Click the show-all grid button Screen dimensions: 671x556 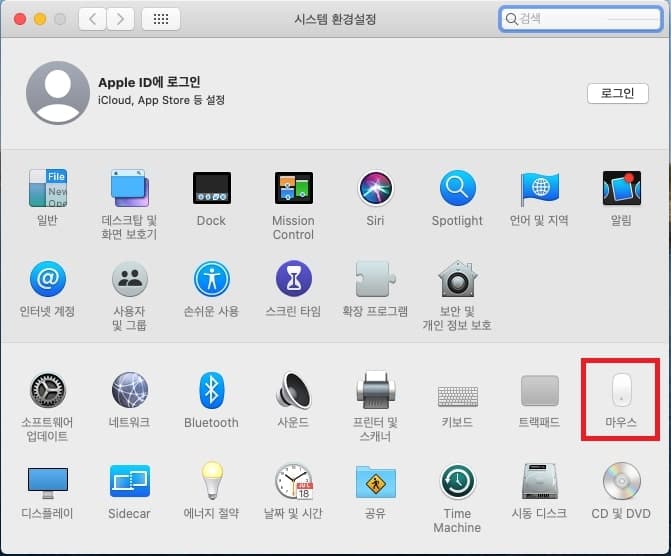point(161,19)
